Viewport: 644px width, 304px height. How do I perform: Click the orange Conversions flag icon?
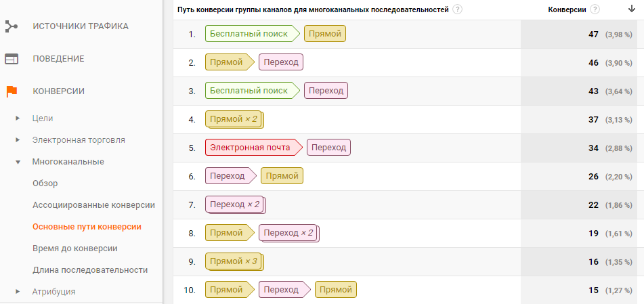click(12, 91)
